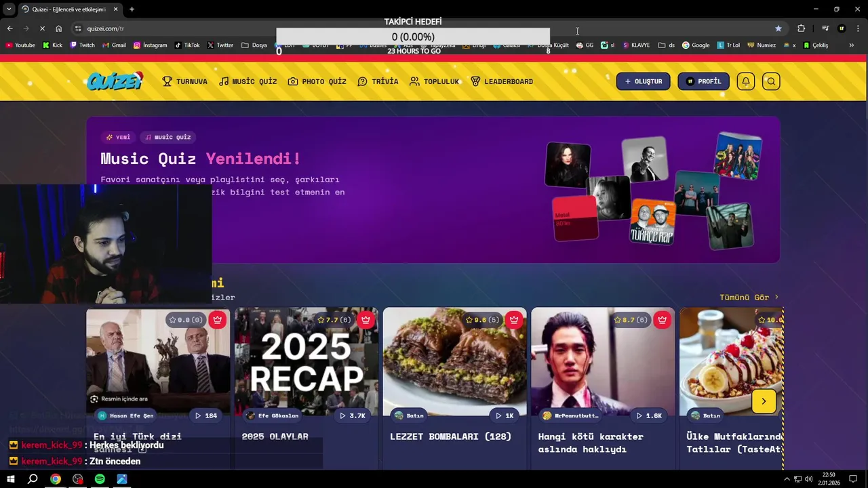Expand the tab search dropdown

point(9,9)
